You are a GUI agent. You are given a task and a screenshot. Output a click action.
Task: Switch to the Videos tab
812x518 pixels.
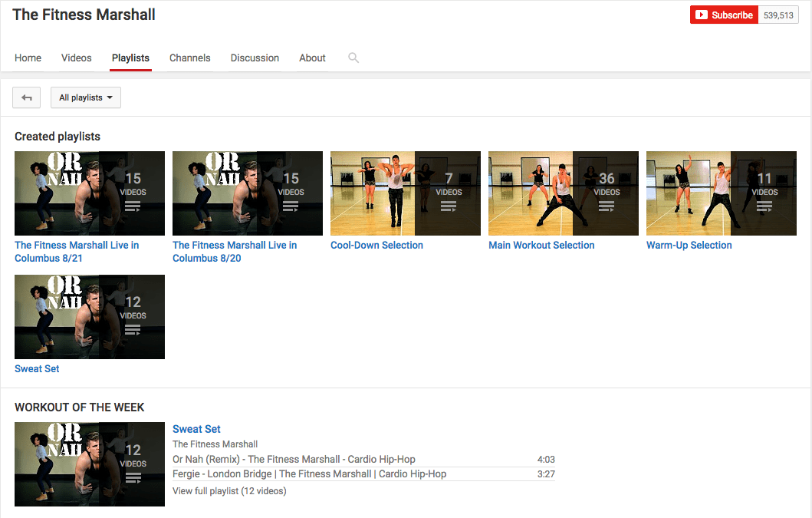click(x=77, y=58)
